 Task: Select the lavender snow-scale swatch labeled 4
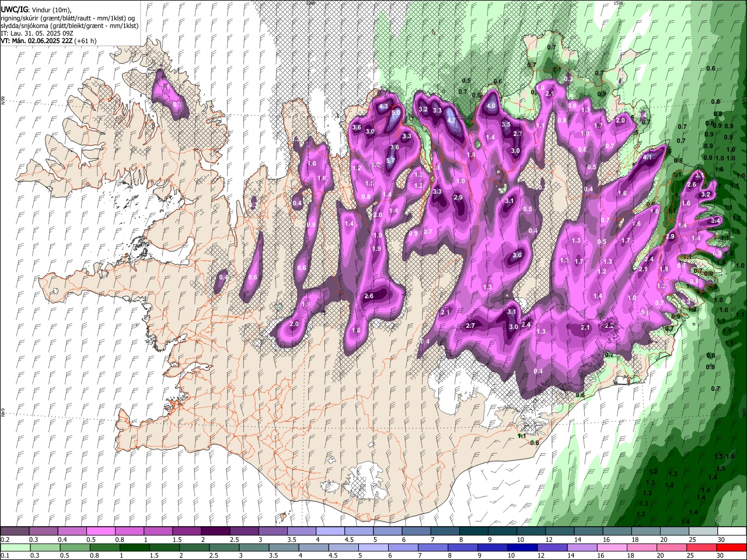click(x=329, y=531)
